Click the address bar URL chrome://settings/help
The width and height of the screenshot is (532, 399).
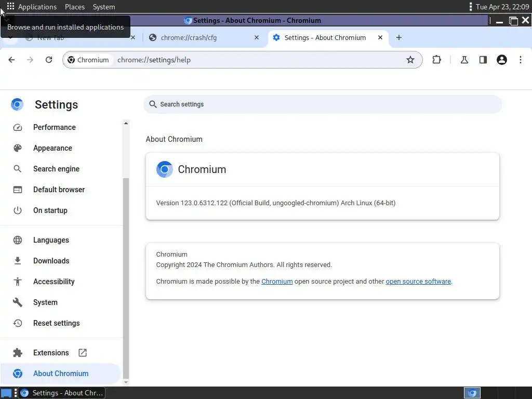point(154,60)
